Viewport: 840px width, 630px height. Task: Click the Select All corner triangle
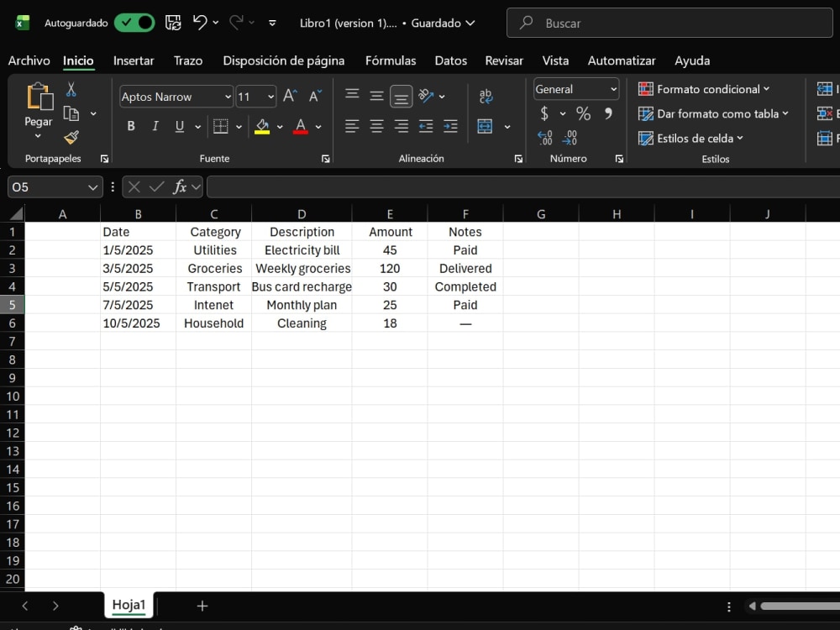click(17, 213)
